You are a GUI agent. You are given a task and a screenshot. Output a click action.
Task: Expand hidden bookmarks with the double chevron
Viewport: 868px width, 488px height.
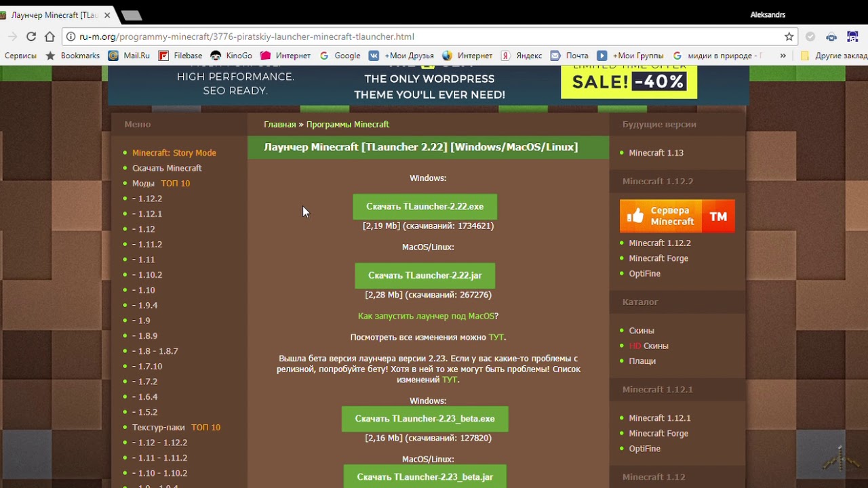tap(783, 56)
